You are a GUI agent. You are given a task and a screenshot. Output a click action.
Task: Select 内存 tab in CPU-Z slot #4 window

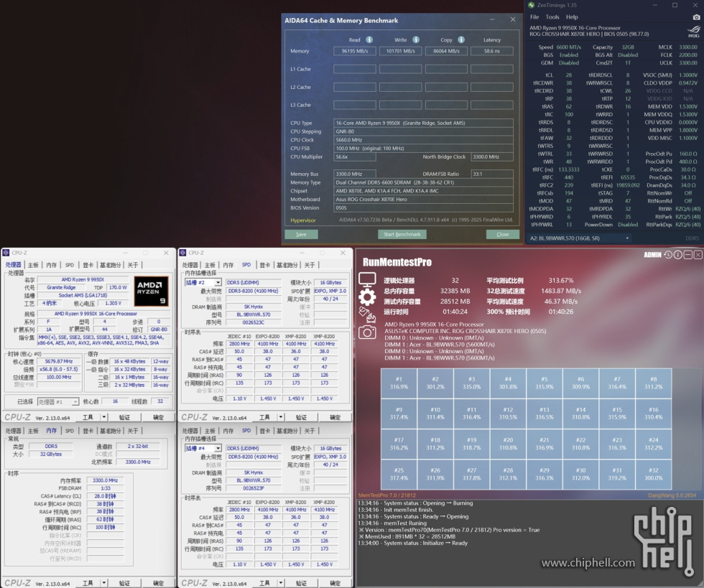(228, 431)
